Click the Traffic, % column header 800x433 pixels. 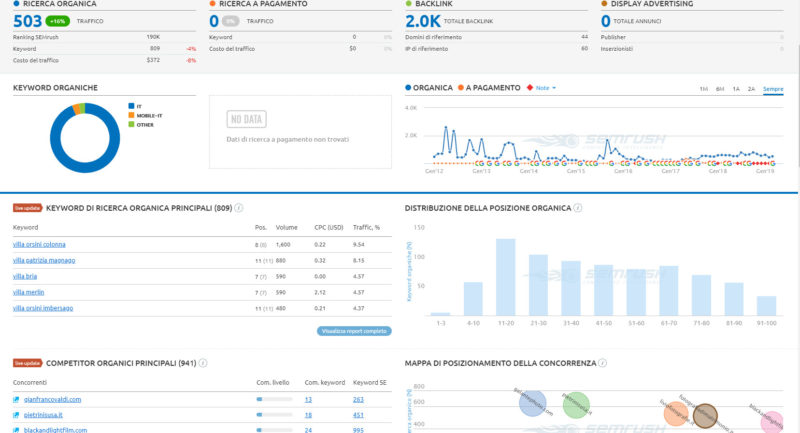(x=366, y=227)
